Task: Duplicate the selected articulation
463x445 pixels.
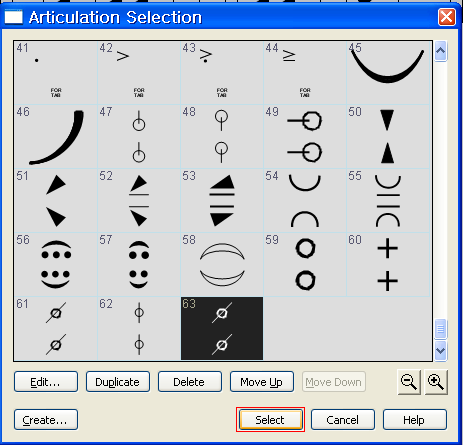Action: 118,382
